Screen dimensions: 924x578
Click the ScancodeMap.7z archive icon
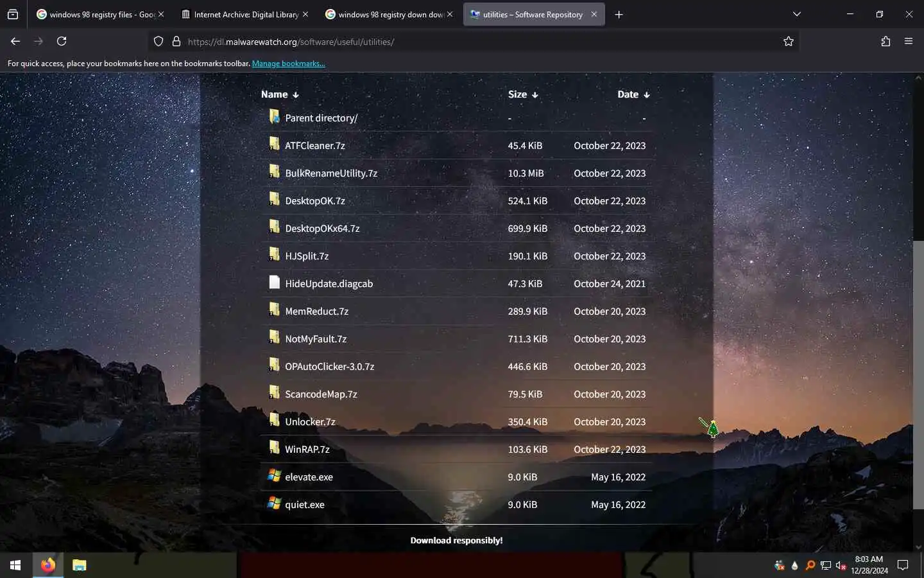pyautogui.click(x=275, y=392)
